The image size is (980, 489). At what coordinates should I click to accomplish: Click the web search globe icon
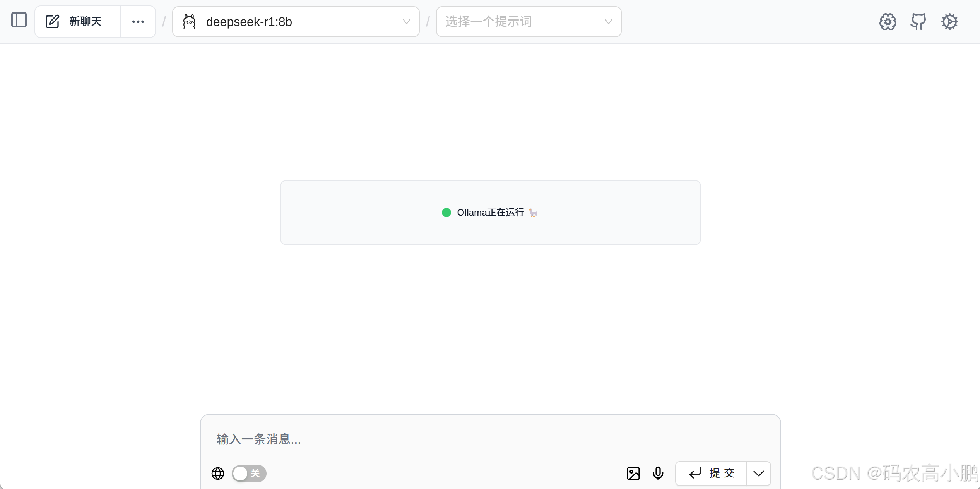pyautogui.click(x=218, y=473)
